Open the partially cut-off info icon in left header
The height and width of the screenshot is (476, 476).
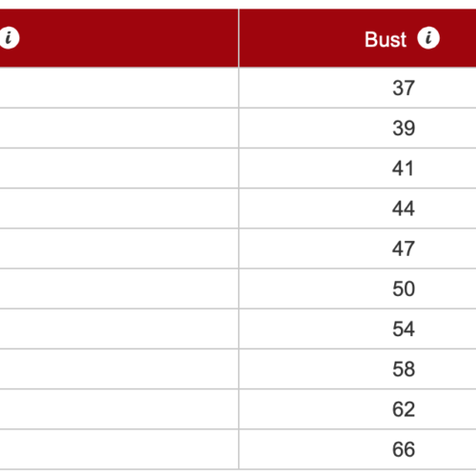click(10, 38)
